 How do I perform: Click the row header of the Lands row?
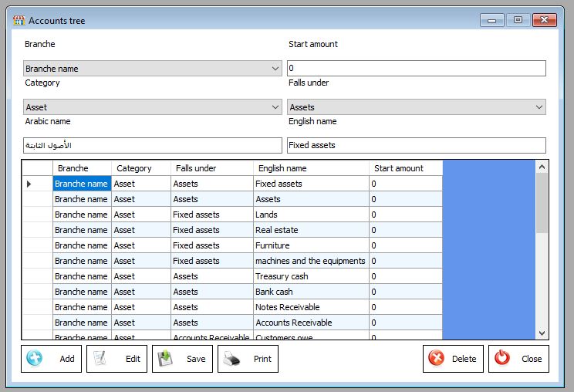point(37,215)
